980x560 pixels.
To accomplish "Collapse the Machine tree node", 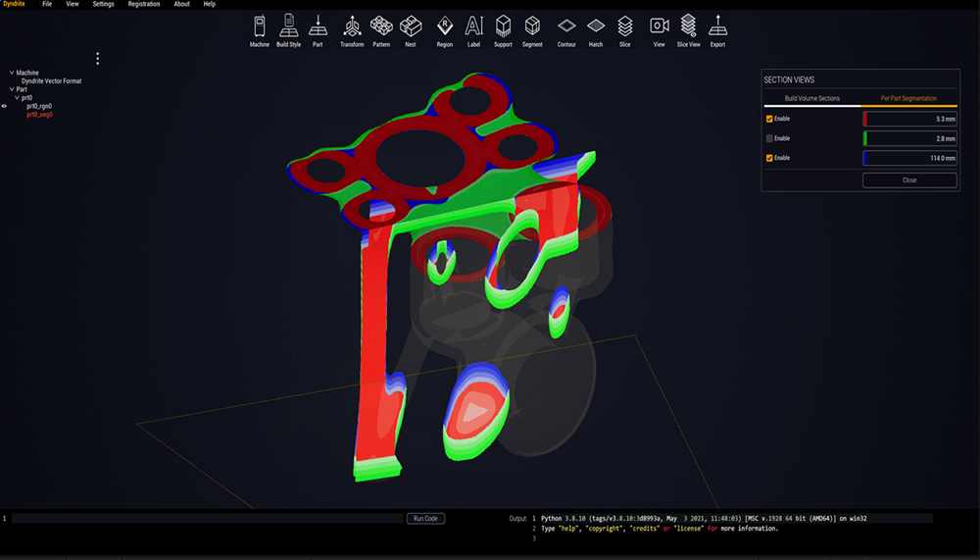I will point(11,73).
